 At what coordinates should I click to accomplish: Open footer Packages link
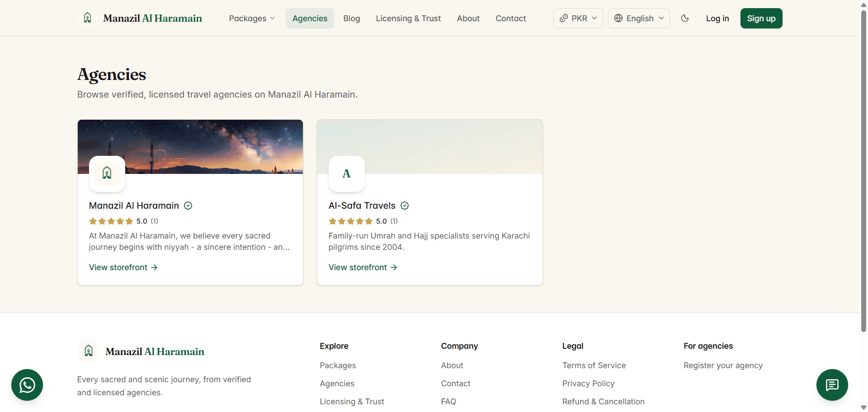pos(338,365)
